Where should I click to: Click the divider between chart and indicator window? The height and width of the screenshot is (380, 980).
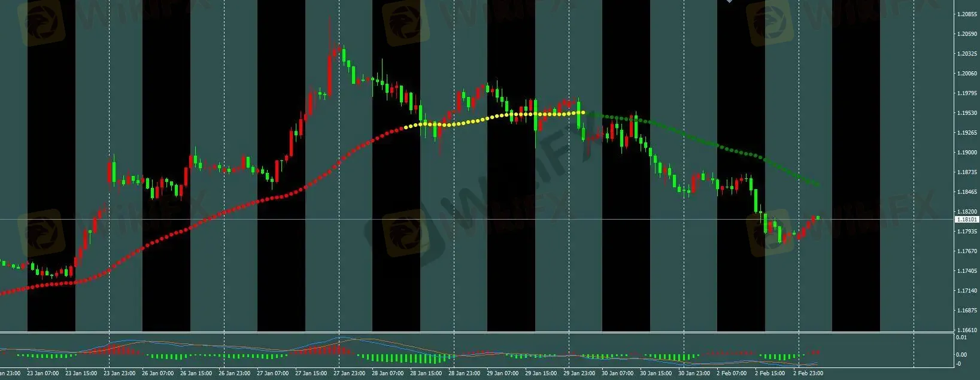(479, 332)
